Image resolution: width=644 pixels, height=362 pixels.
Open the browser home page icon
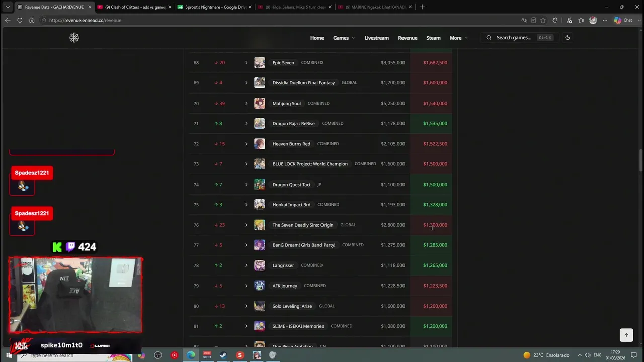(32, 20)
